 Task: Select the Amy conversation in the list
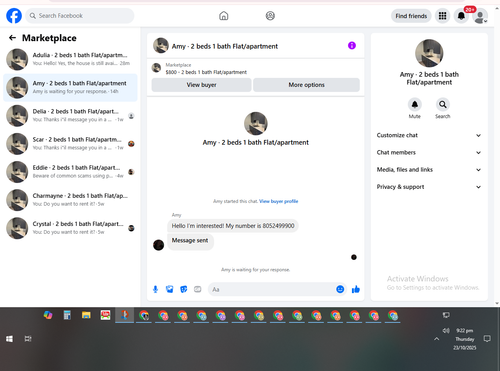(70, 87)
